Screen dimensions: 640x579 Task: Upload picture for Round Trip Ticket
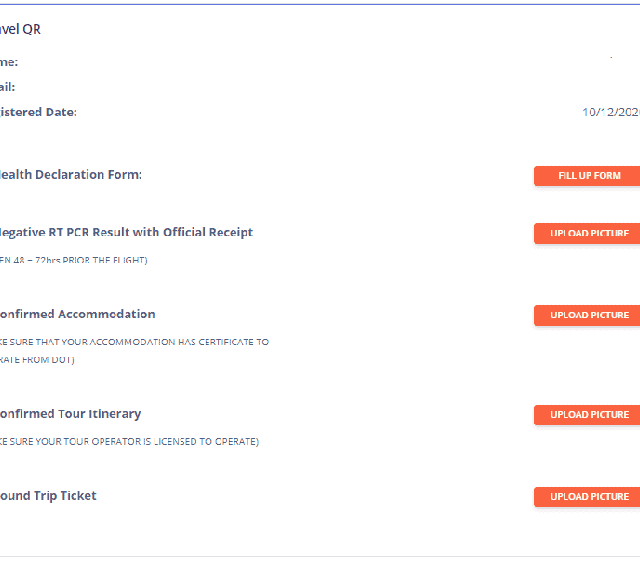click(588, 497)
